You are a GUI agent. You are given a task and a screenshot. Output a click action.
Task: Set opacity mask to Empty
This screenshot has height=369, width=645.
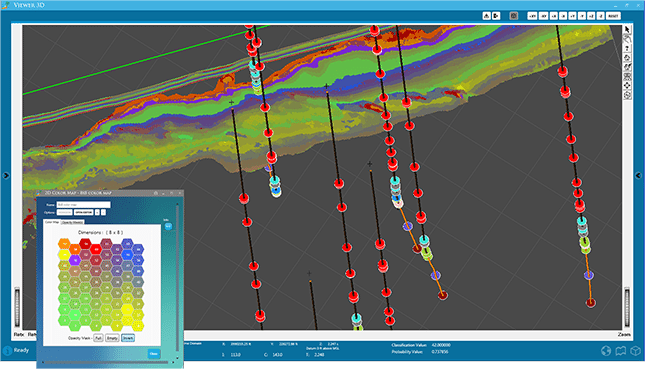[x=112, y=338]
